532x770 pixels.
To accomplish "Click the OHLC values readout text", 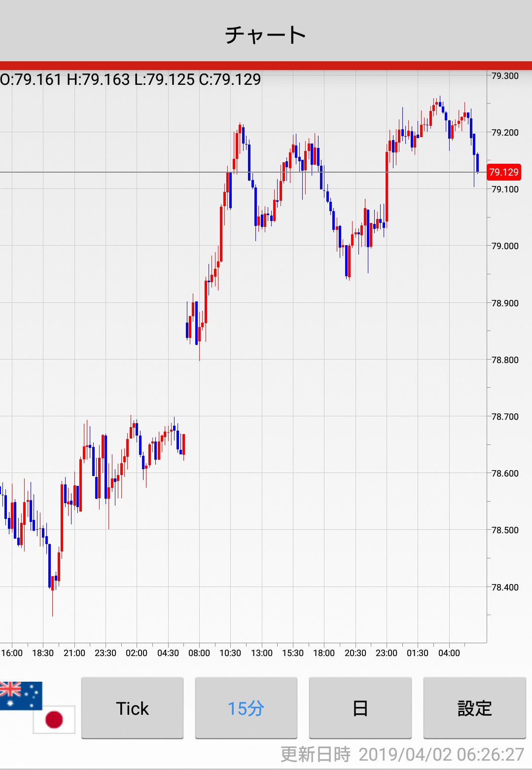I will [131, 79].
